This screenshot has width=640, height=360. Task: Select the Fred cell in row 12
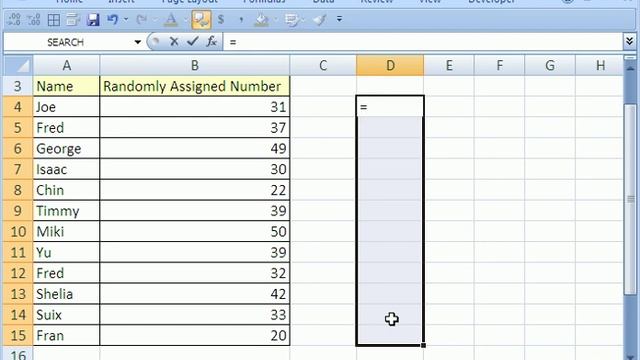click(x=67, y=273)
